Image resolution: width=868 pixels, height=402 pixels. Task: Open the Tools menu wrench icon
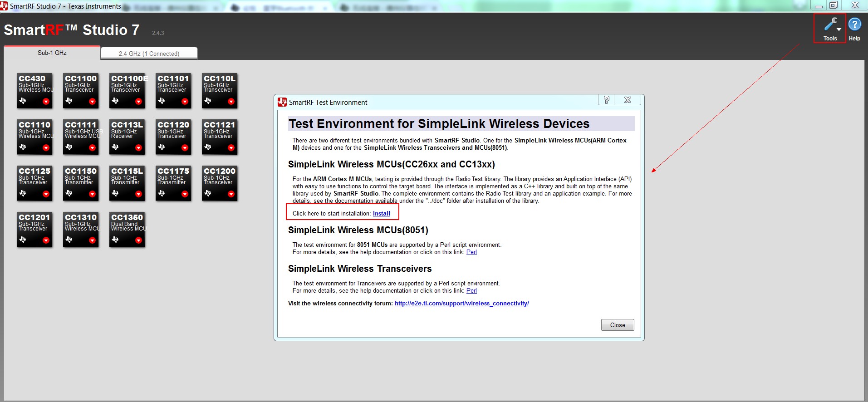[830, 24]
